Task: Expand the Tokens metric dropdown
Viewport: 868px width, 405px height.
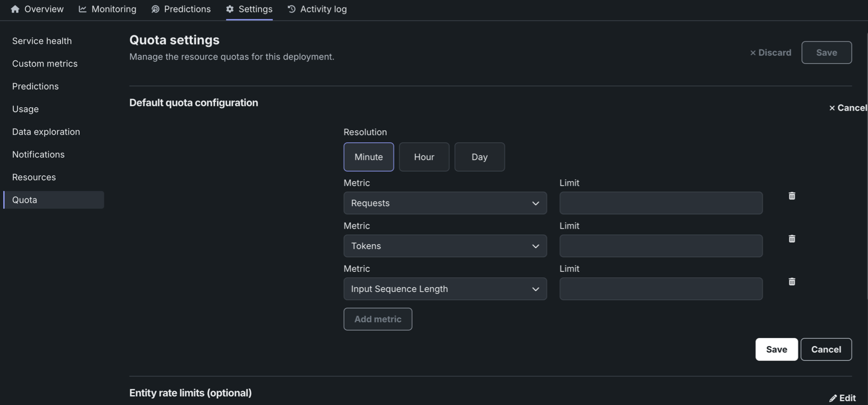Action: point(445,246)
